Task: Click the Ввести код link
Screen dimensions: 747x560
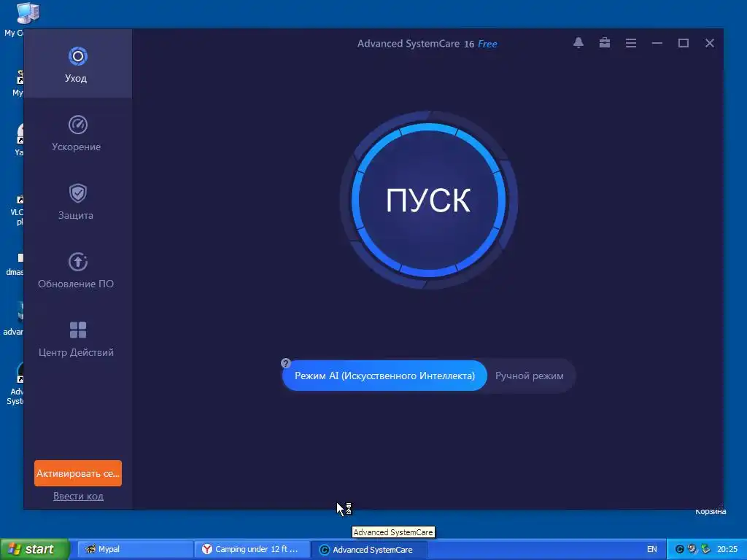Action: click(78, 496)
